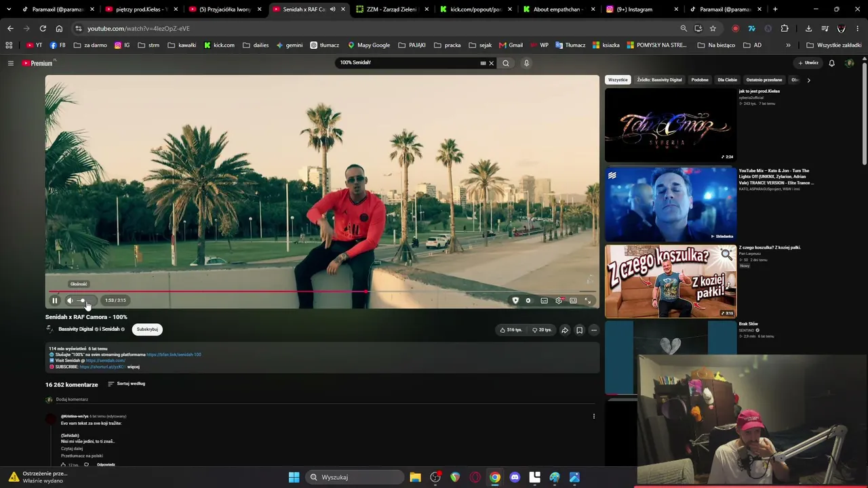The image size is (868, 488).
Task: Expand the description with więcej
Action: coord(133,367)
